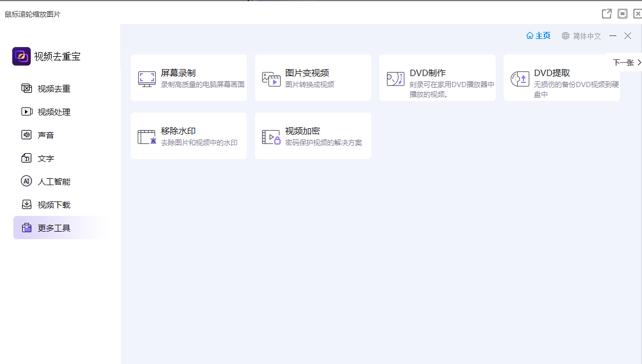Viewport: 642px width, 364px height.
Task: Switch to 视频处理 in the sidebar
Action: [x=53, y=112]
